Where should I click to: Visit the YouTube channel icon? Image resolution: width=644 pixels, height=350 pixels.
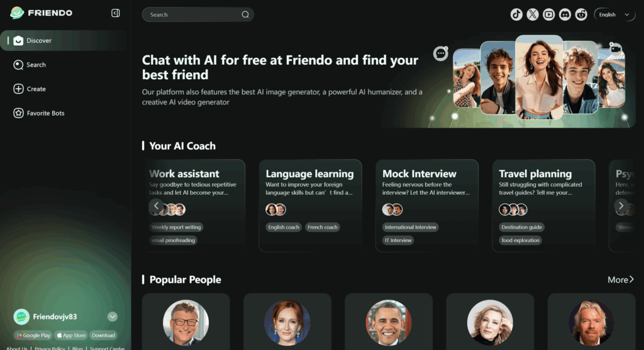coord(548,14)
